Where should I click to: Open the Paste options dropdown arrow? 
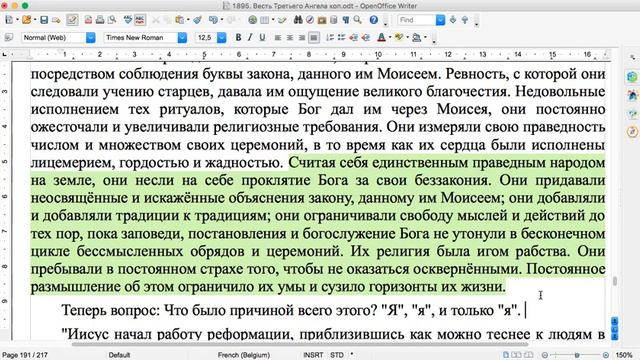click(187, 20)
